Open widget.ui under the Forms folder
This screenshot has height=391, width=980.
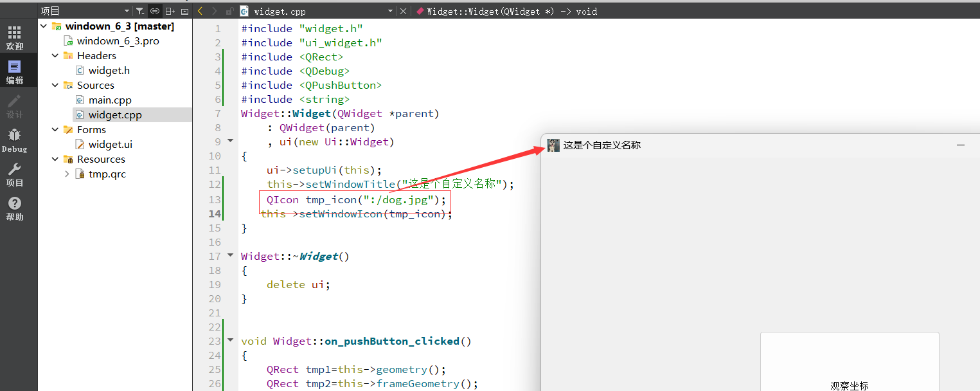(x=111, y=144)
